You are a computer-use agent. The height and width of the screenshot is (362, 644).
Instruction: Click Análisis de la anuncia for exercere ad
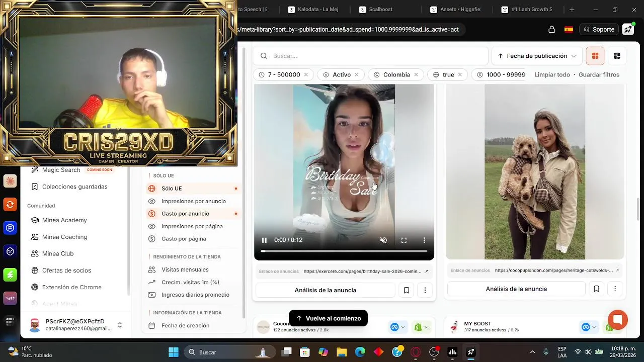click(325, 290)
